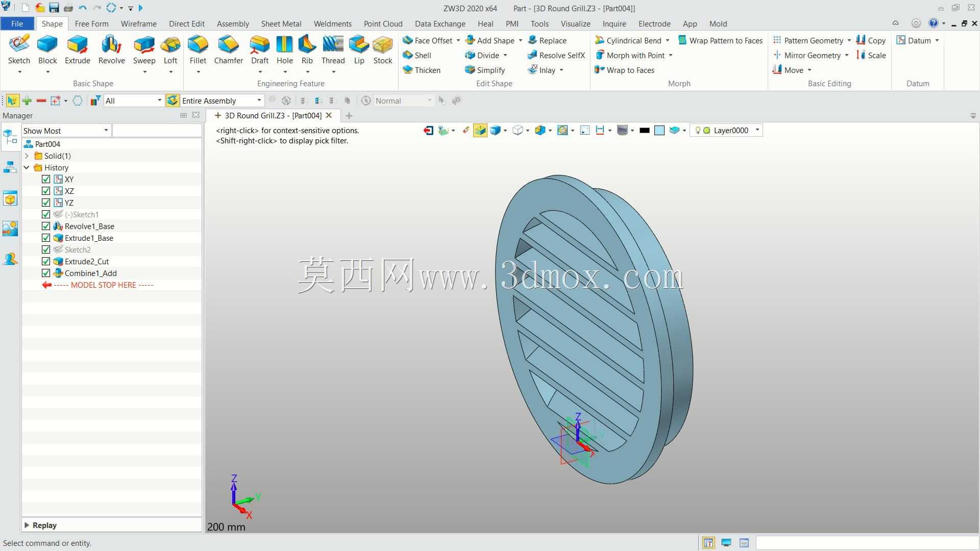
Task: Toggle the Sketch1 checkbox
Action: (x=46, y=214)
